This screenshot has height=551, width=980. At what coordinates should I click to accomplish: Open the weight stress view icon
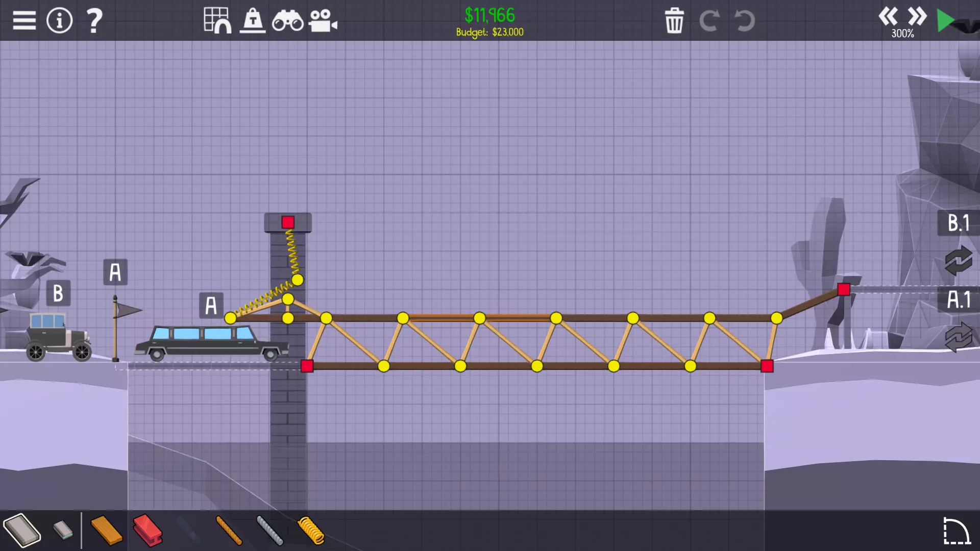(253, 21)
